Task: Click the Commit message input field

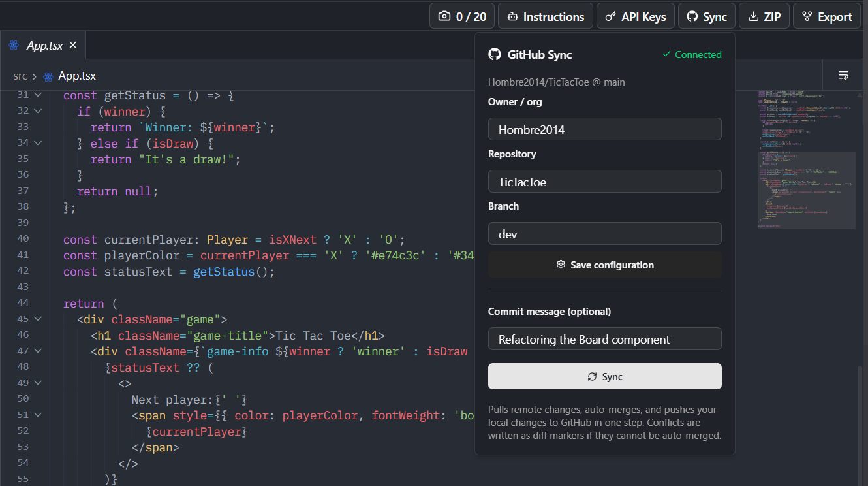Action: click(x=605, y=339)
